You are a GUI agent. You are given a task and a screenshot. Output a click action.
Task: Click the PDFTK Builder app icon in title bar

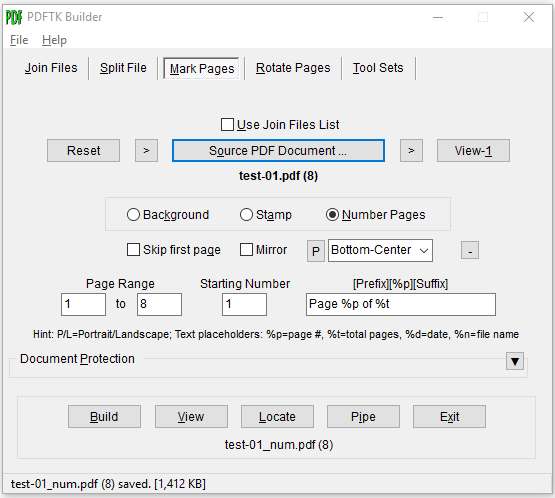coord(14,17)
